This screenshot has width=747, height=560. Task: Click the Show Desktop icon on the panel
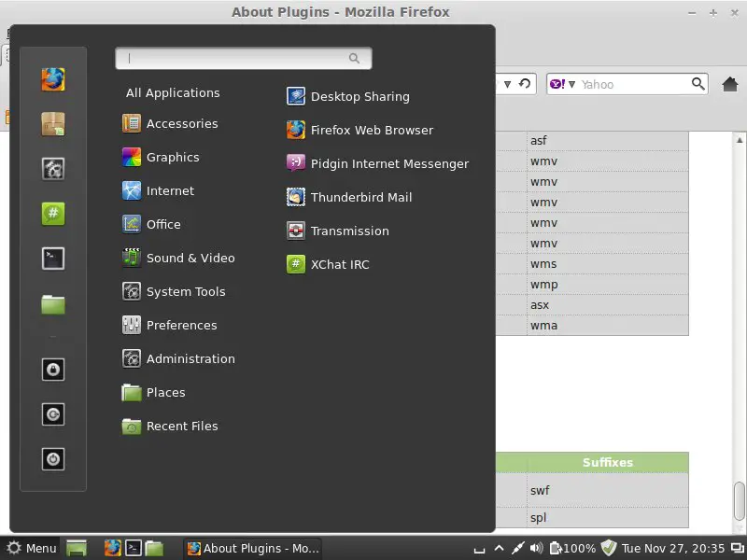pyautogui.click(x=77, y=548)
